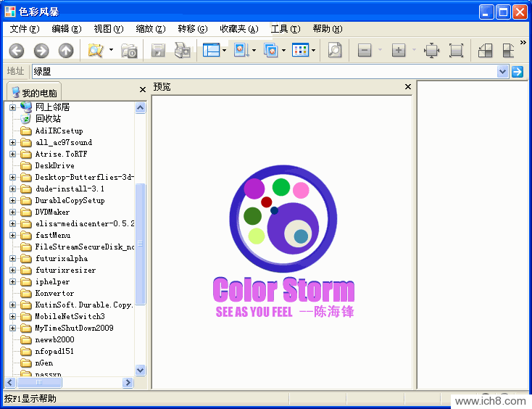Open the image sort dropdown arrow
Screen dimensions: 532x409
click(254, 50)
